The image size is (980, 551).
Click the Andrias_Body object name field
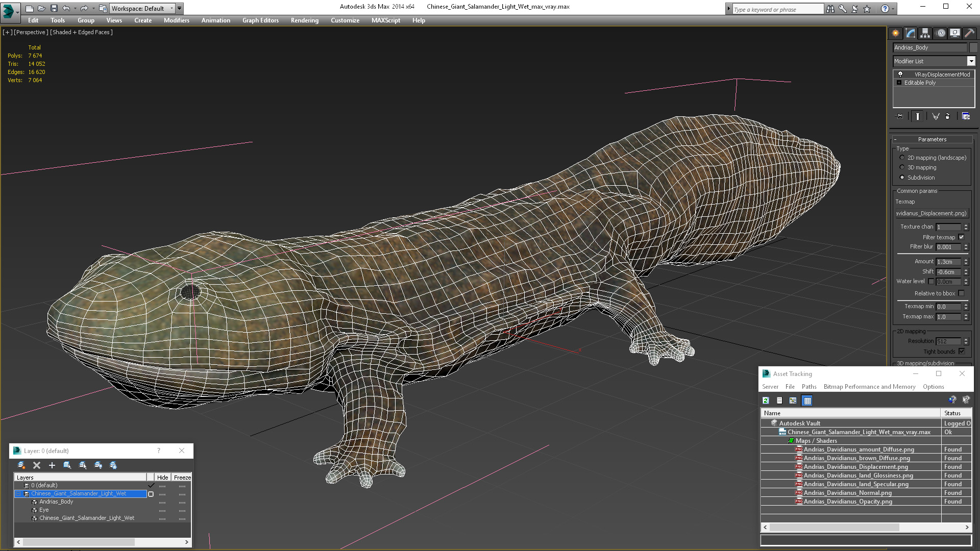point(929,47)
